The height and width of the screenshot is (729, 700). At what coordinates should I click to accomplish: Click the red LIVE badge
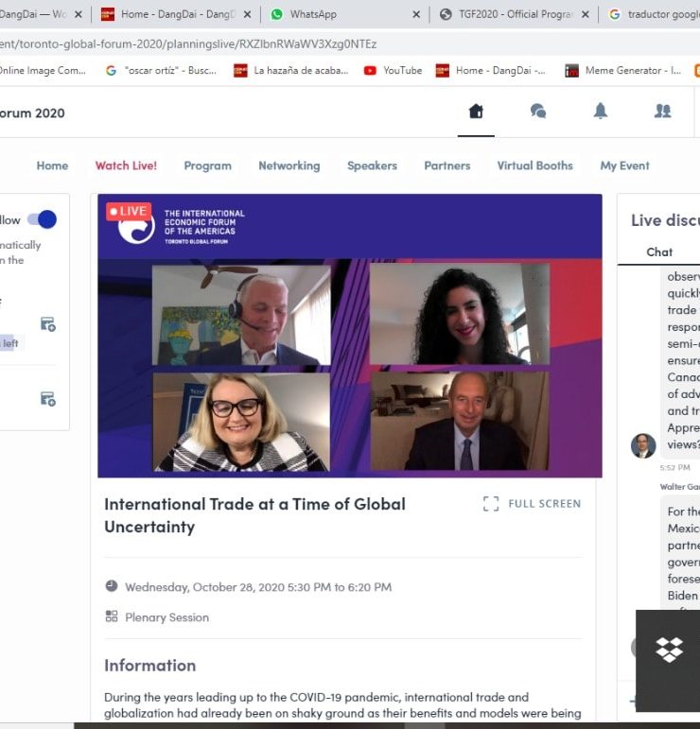pyautogui.click(x=129, y=211)
